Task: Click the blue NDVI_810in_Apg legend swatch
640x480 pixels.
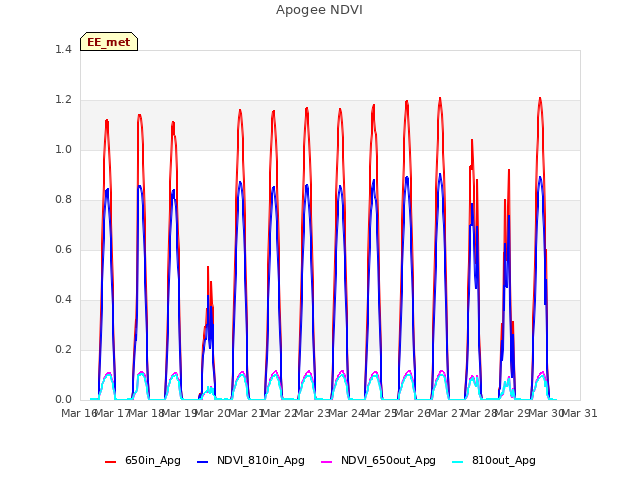Action: [202, 461]
